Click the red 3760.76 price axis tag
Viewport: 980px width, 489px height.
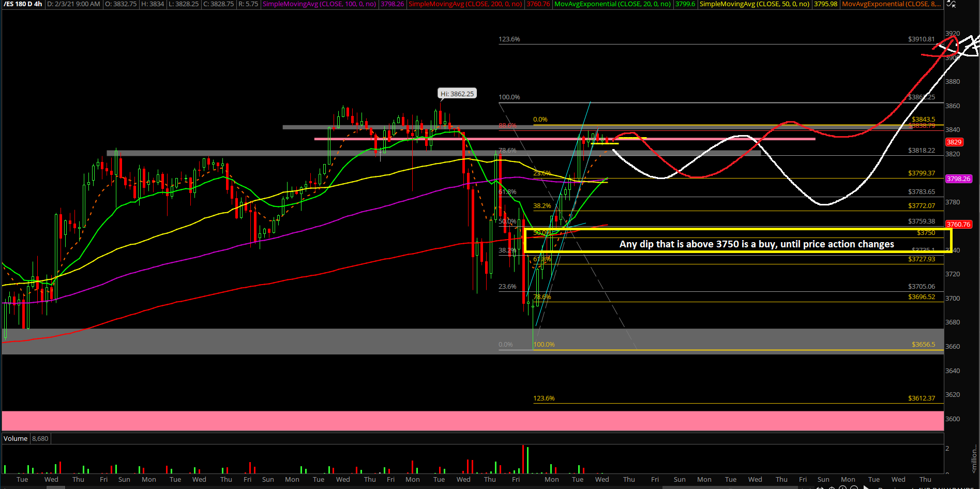tap(958, 225)
